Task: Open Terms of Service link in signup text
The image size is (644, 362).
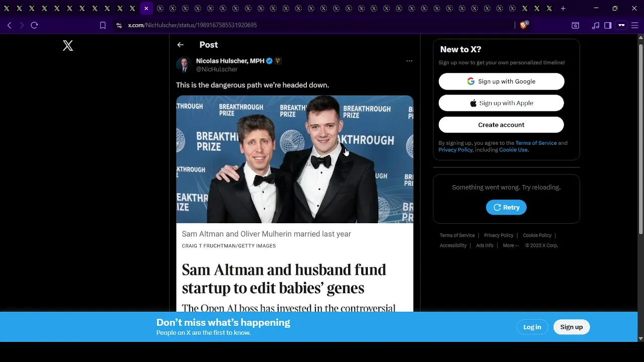Action: point(536,143)
